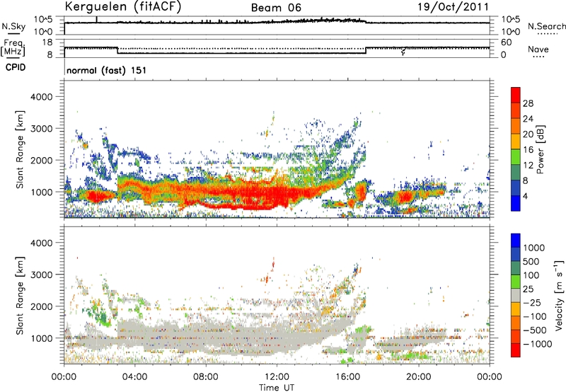Select the 3000 tick on the Velocity panel

(x=42, y=275)
